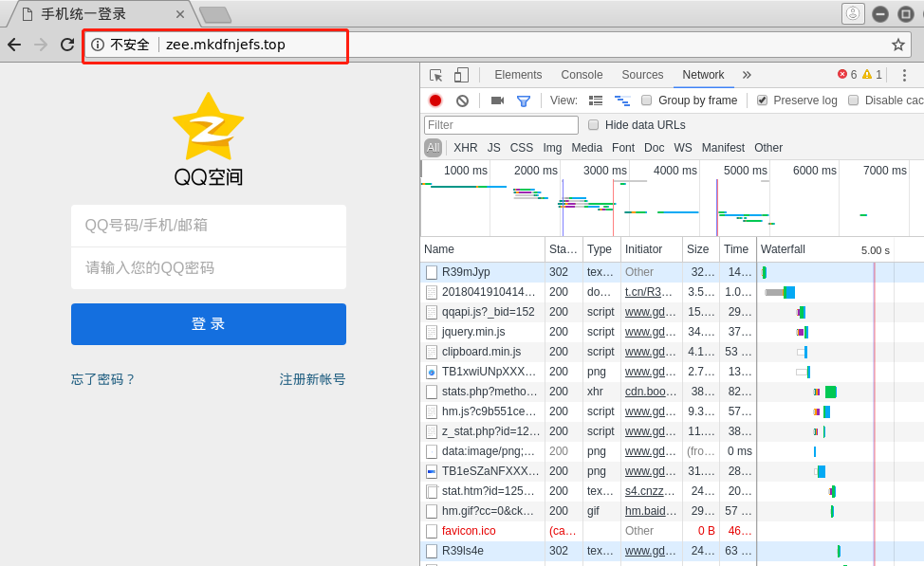Screen dimensions: 924x566
Task: Open the t.cn/R3... initiator link
Action: tap(648, 292)
